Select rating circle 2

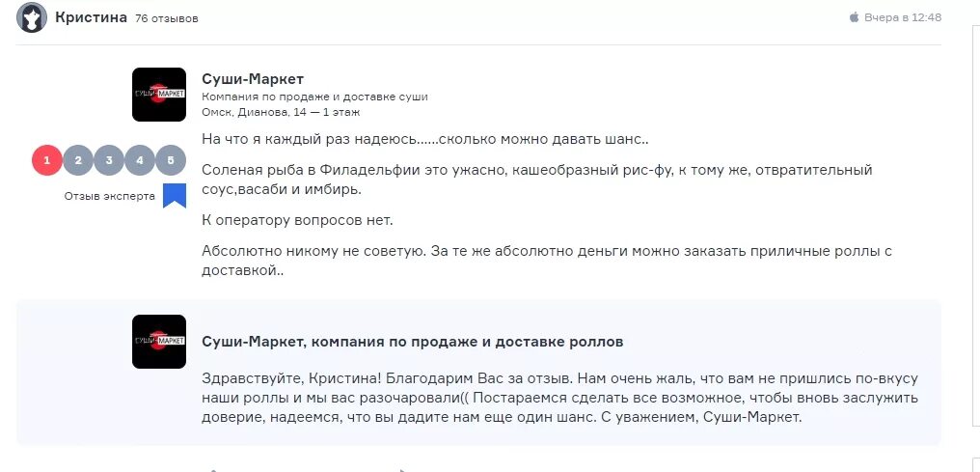pyautogui.click(x=78, y=160)
